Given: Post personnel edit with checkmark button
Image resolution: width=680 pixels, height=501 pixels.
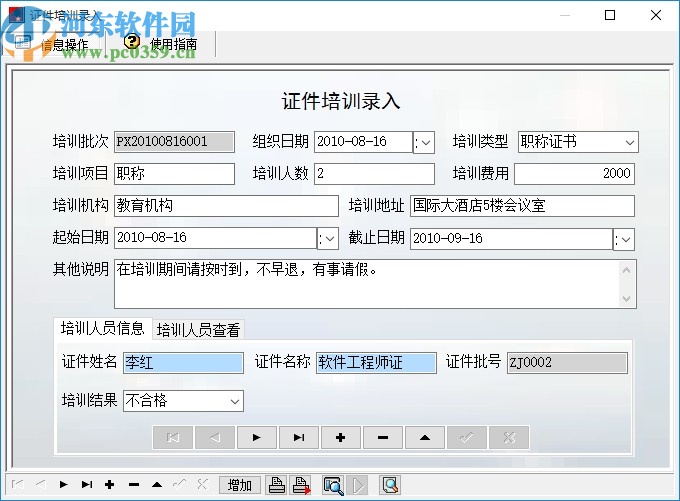Looking at the screenshot, I should pyautogui.click(x=467, y=437).
